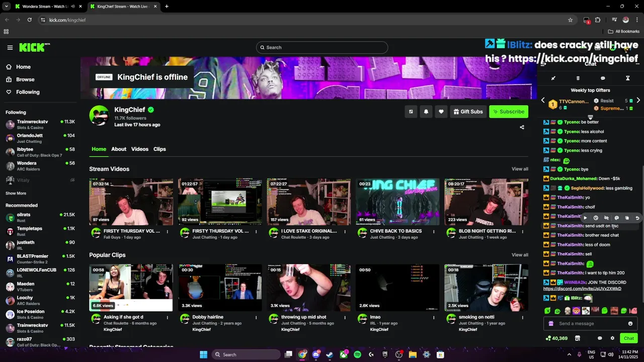Open the CHIVE BACK TO BASICS video thumbnail
This screenshot has width=644, height=362.
(x=397, y=202)
